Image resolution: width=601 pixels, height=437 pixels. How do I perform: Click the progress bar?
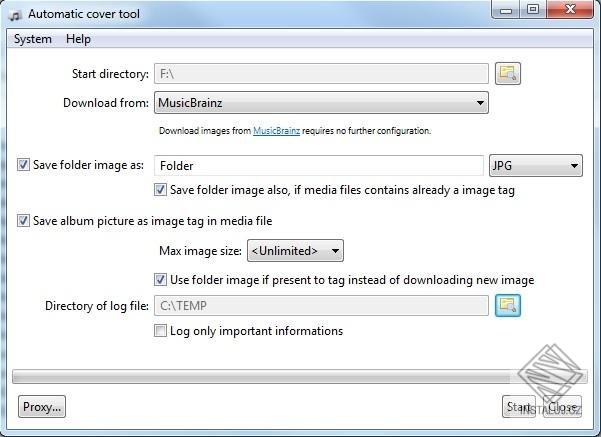(x=299, y=377)
